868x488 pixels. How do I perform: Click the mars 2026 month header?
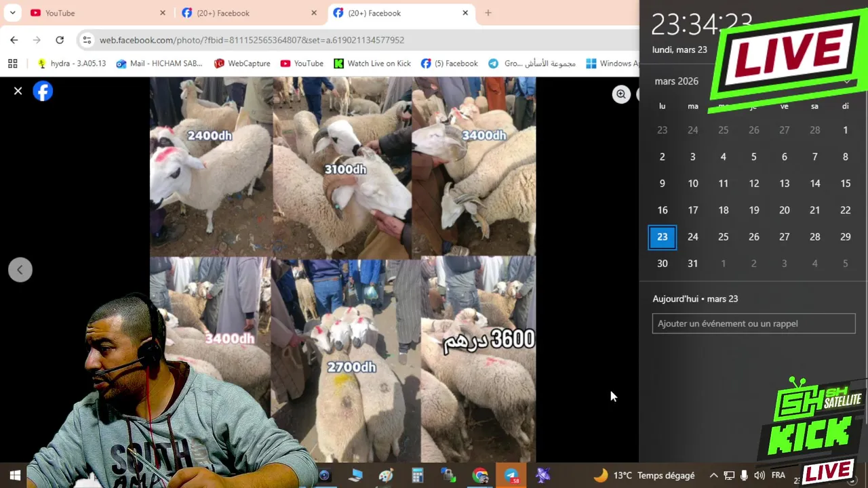tap(677, 81)
